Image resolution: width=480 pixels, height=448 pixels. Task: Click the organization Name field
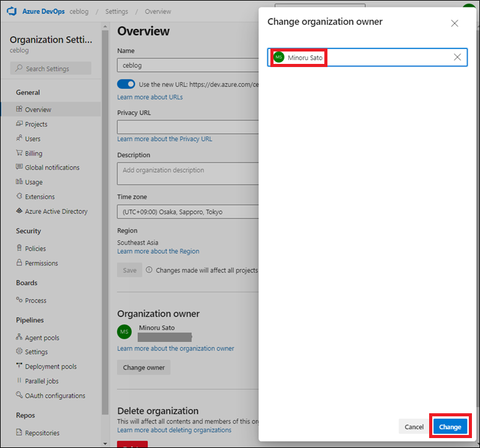[x=188, y=65]
